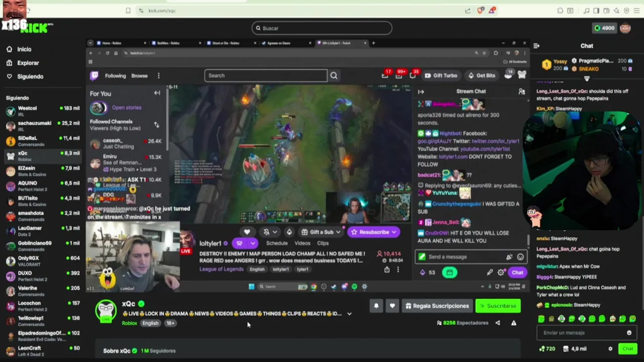
Task: Open the purple reaction button dropdown arrow
Action: (253, 243)
